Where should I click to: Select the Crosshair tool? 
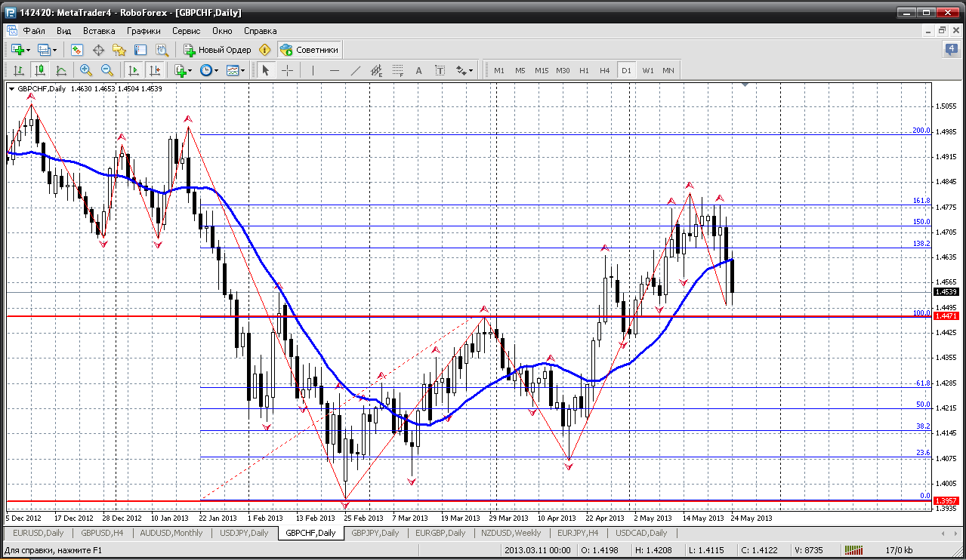(288, 70)
